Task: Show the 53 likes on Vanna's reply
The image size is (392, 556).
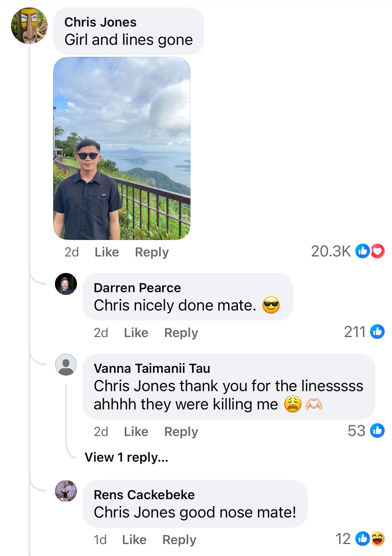Action: pyautogui.click(x=366, y=431)
